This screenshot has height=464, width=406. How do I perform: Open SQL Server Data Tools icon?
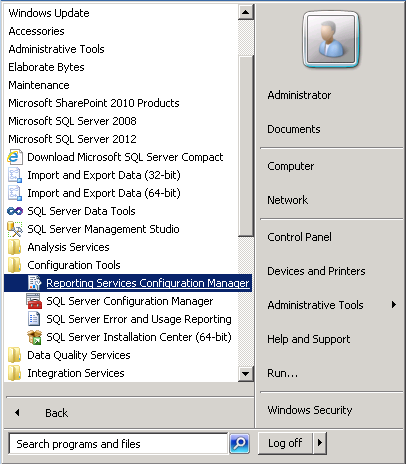(x=15, y=211)
